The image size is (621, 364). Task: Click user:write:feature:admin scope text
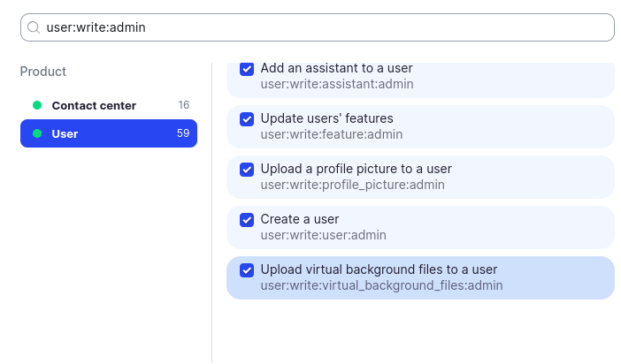click(x=331, y=134)
